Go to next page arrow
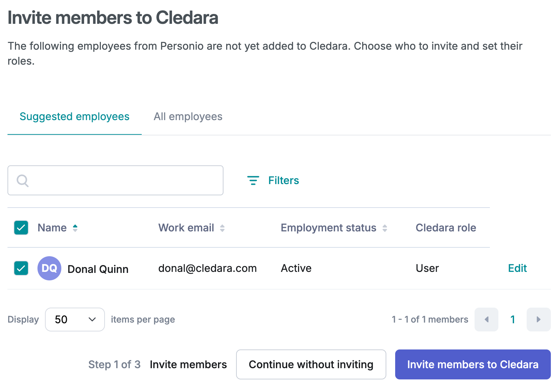Viewport: 558px width, 392px height. [x=539, y=320]
